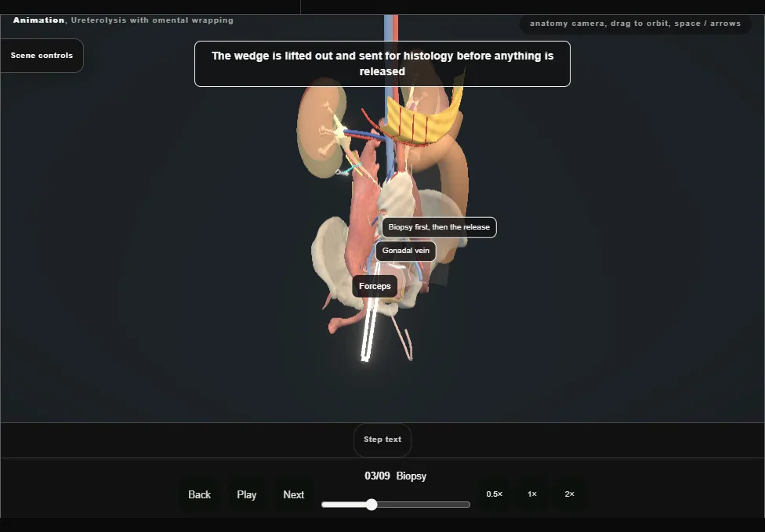This screenshot has width=765, height=532.
Task: Click the '03/09 Biopsy' step indicator
Action: (395, 476)
